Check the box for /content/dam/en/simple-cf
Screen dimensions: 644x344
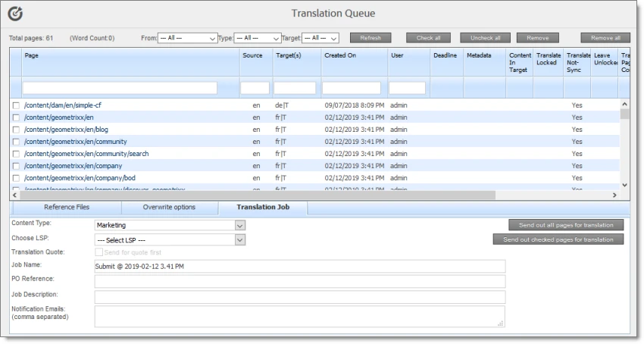16,105
